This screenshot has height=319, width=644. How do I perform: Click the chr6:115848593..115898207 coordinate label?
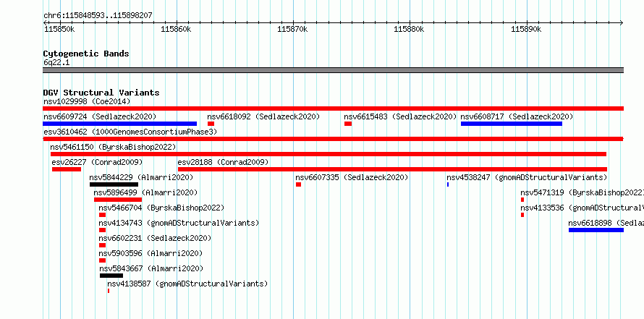(x=98, y=16)
